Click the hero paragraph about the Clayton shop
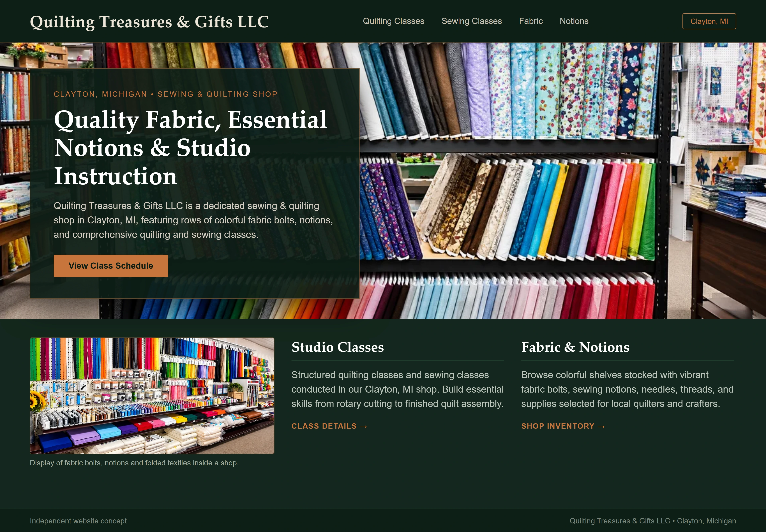766x532 pixels. [x=193, y=220]
